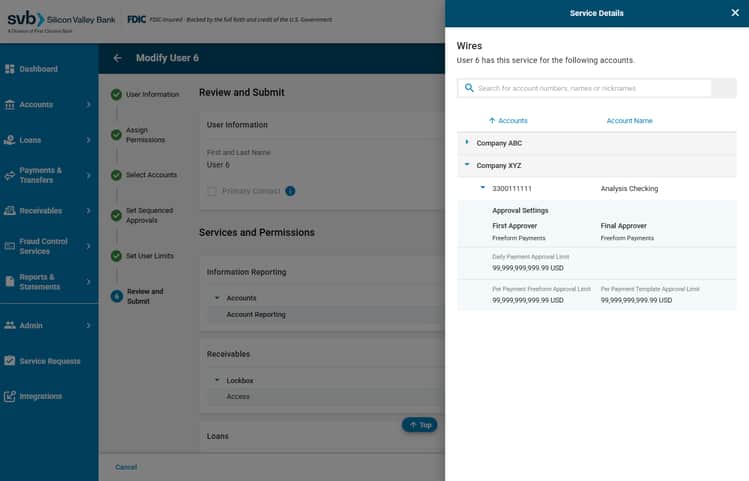Click Reports & Statements document icon
The height and width of the screenshot is (481, 749).
tap(10, 282)
